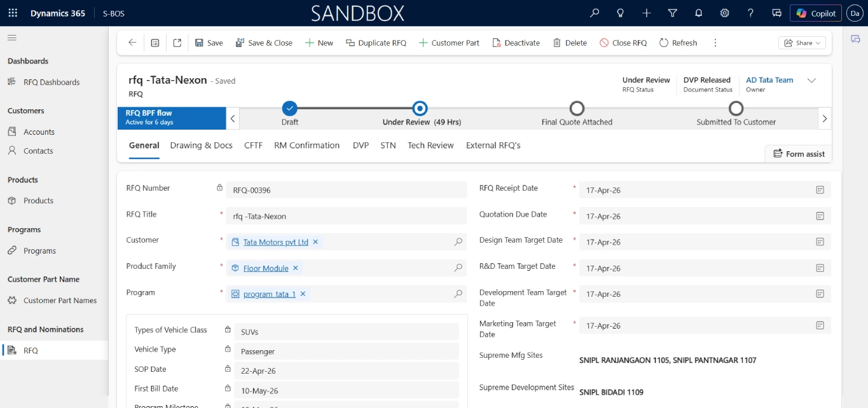Open the advanced find funnel icon
The image size is (868, 408).
point(673,13)
